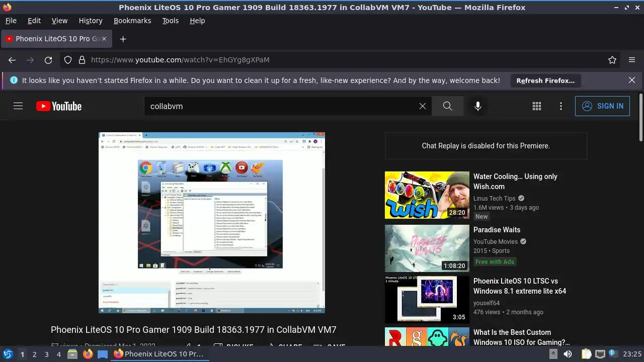
Task: Expand the system tray arrow
Action: (x=552, y=354)
